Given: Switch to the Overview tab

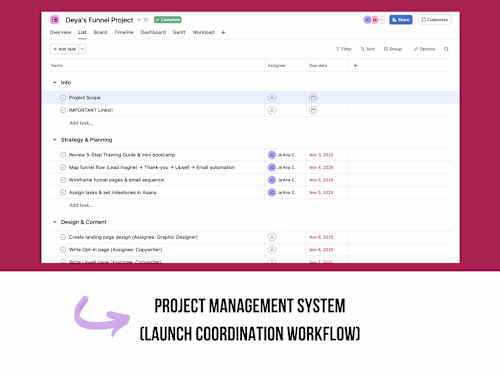Looking at the screenshot, I should point(60,32).
